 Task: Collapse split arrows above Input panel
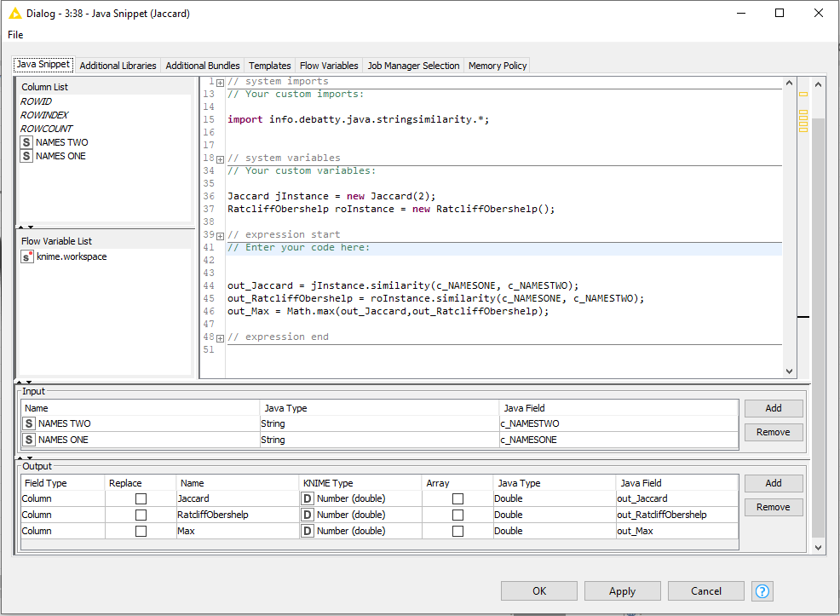pos(24,382)
